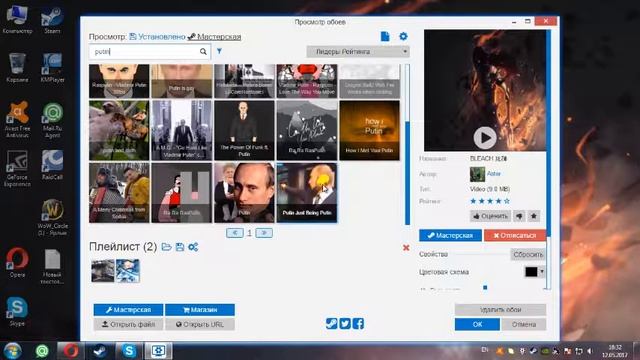This screenshot has height=360, width=640.
Task: Confirm with the OK button
Action: coord(477,324)
